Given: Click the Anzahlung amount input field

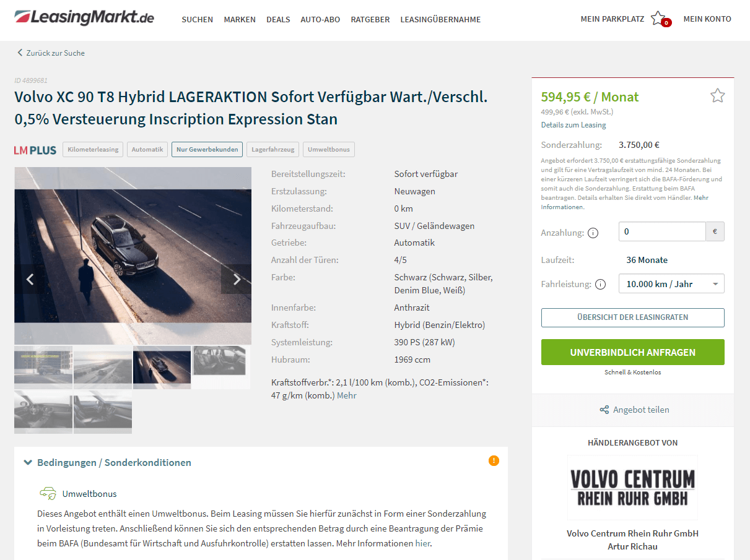Looking at the screenshot, I should point(662,231).
